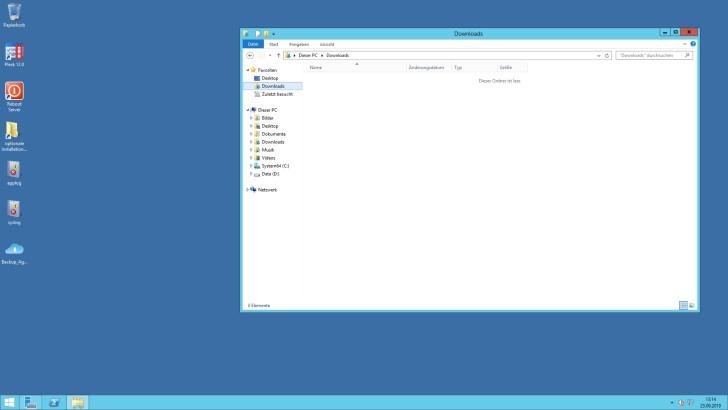Launch PowerShell from the taskbar
The width and height of the screenshot is (728, 410).
(54, 403)
